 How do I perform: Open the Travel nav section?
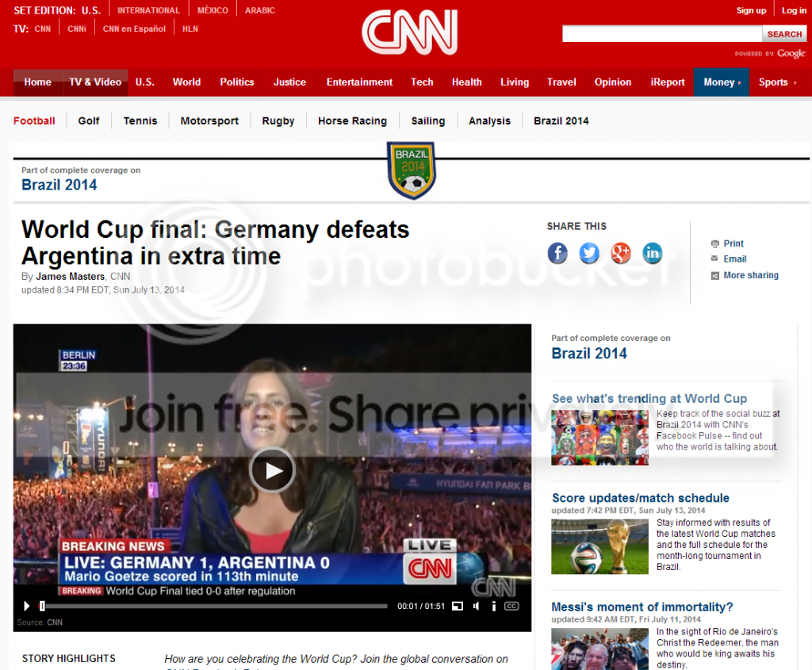point(561,82)
